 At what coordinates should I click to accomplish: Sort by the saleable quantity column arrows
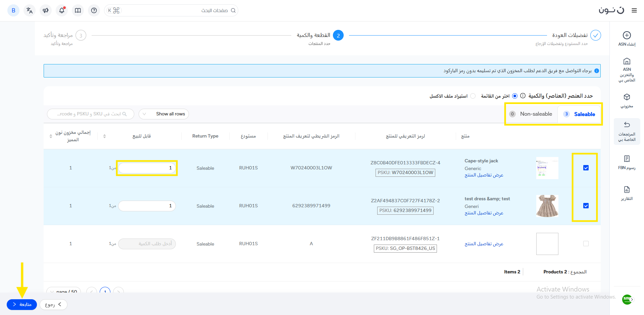pyautogui.click(x=104, y=136)
